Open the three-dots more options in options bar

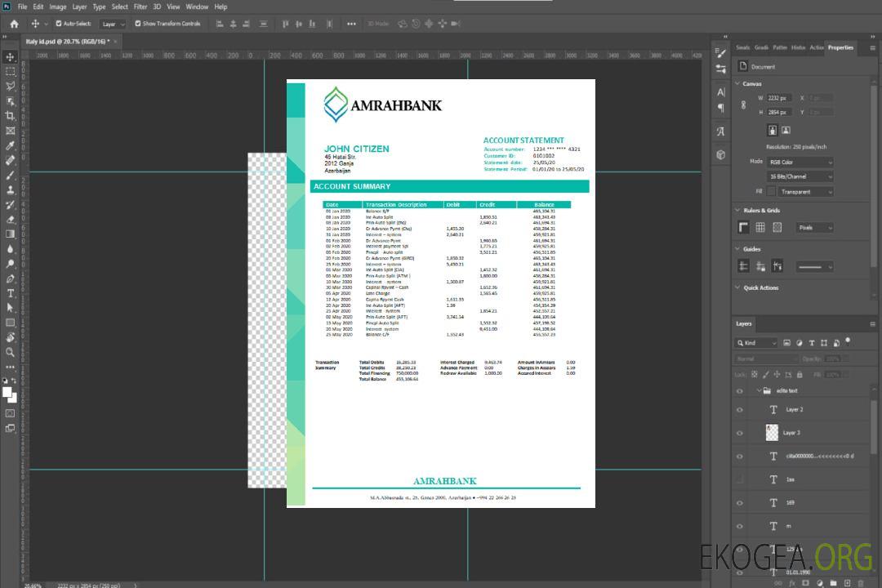coord(351,24)
